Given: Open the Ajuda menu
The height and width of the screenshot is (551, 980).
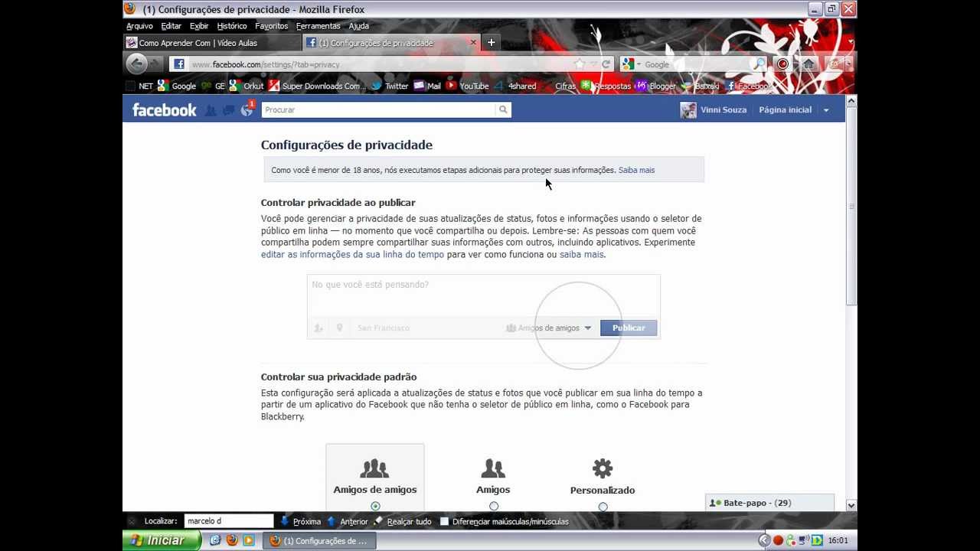Looking at the screenshot, I should coord(359,26).
